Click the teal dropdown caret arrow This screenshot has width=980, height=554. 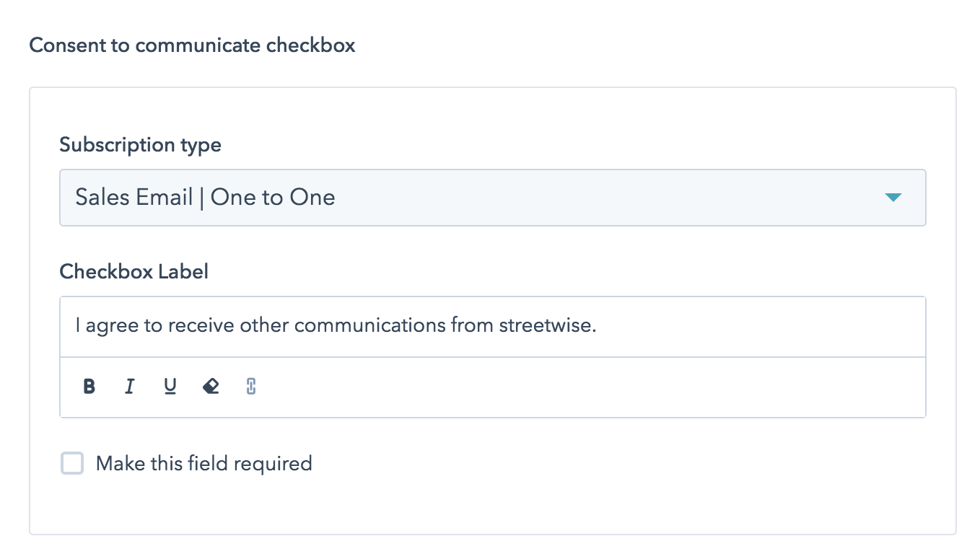[x=893, y=198]
